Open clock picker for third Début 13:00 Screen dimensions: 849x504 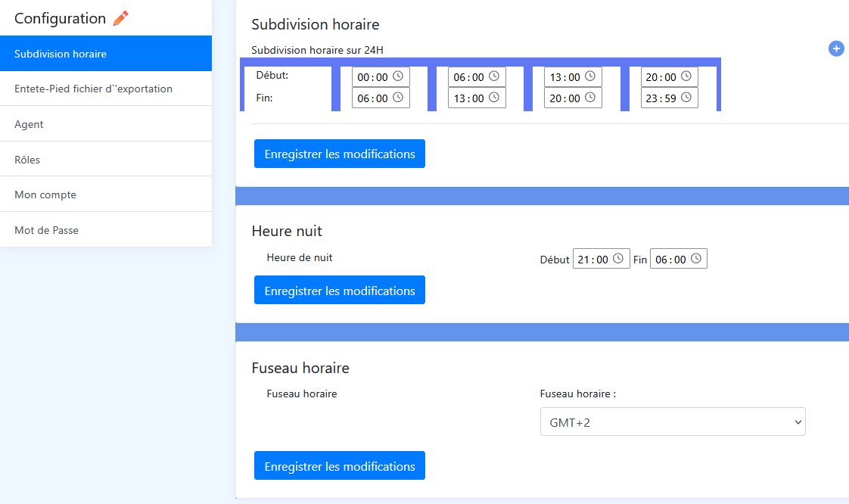click(x=590, y=76)
